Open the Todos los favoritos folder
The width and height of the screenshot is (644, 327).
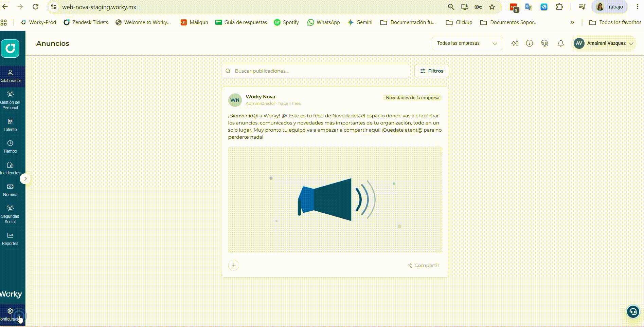pyautogui.click(x=615, y=22)
